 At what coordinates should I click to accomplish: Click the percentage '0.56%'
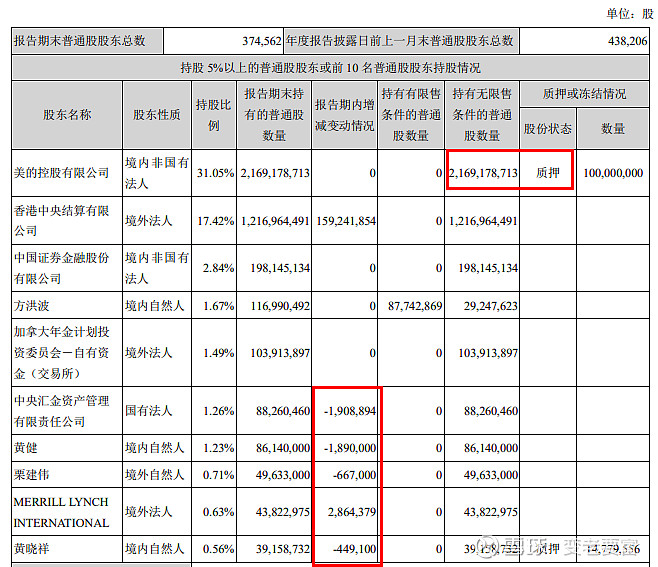click(218, 549)
